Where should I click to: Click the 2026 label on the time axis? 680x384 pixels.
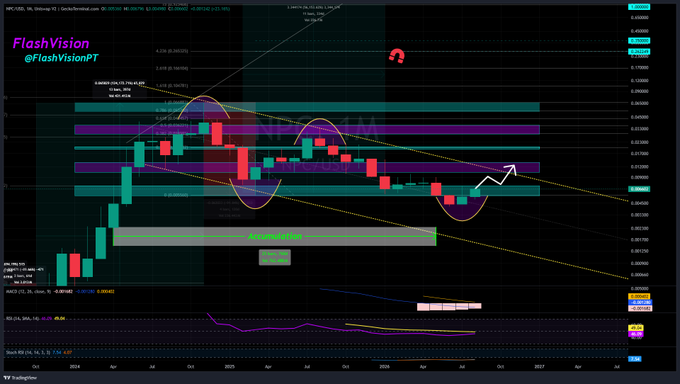click(x=384, y=367)
